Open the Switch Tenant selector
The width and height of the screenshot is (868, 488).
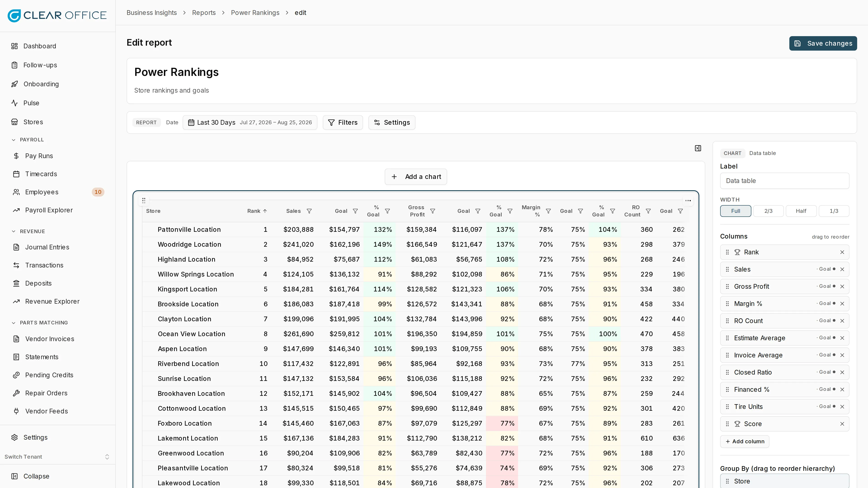[x=57, y=457]
